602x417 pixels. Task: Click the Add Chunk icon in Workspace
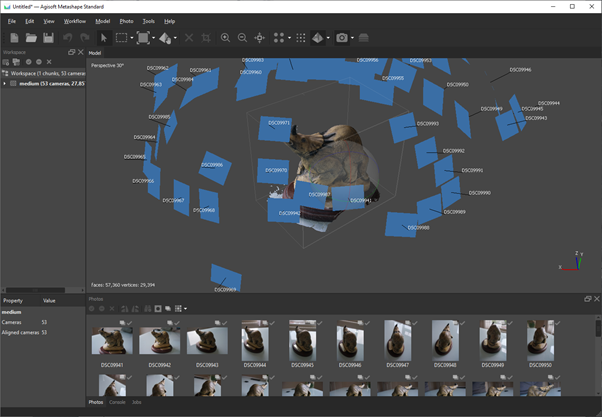(x=7, y=62)
